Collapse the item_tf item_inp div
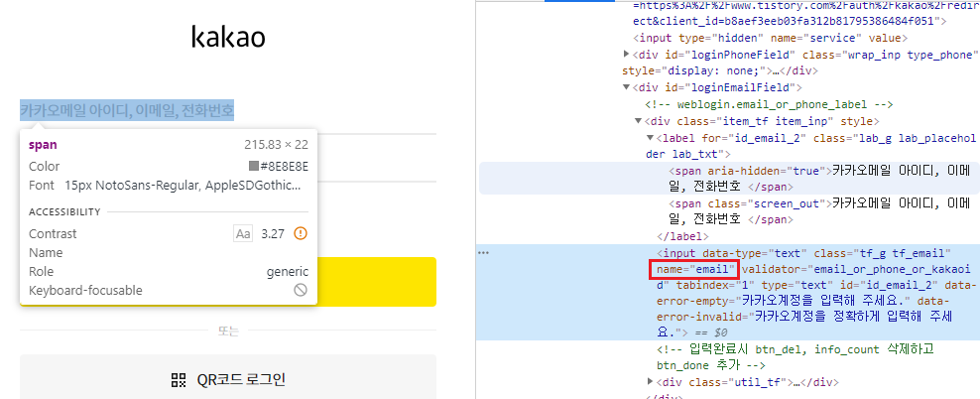The width and height of the screenshot is (980, 399). click(638, 121)
